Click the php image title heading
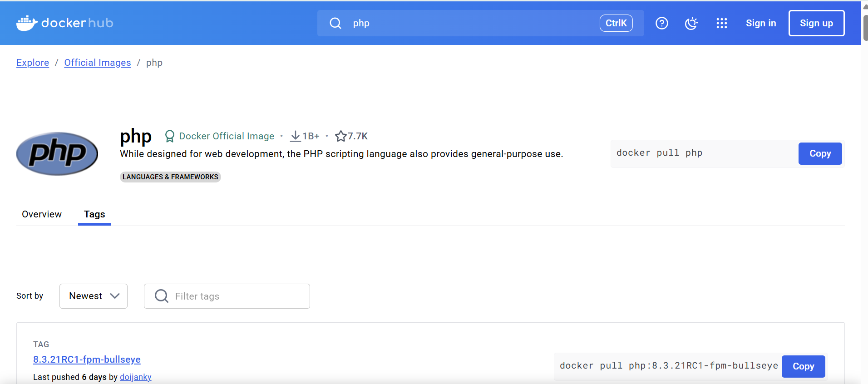Screen dimensions: 868x384 coord(135,137)
